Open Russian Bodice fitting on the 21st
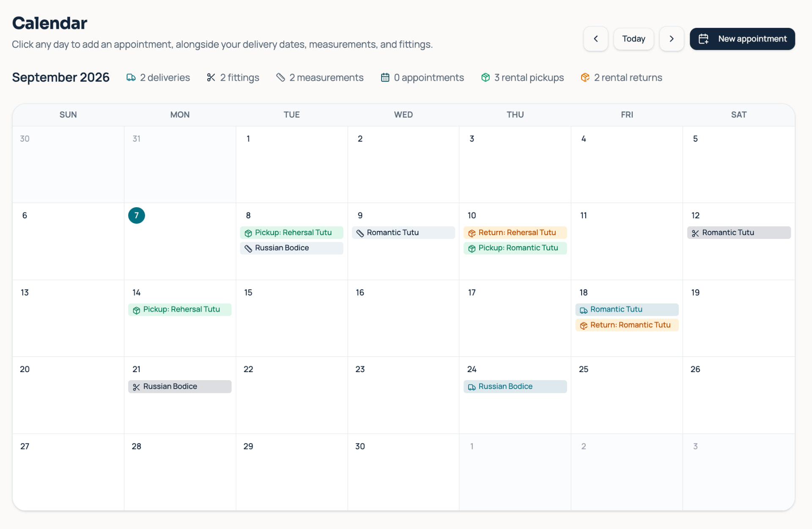This screenshot has width=812, height=529. (x=180, y=386)
